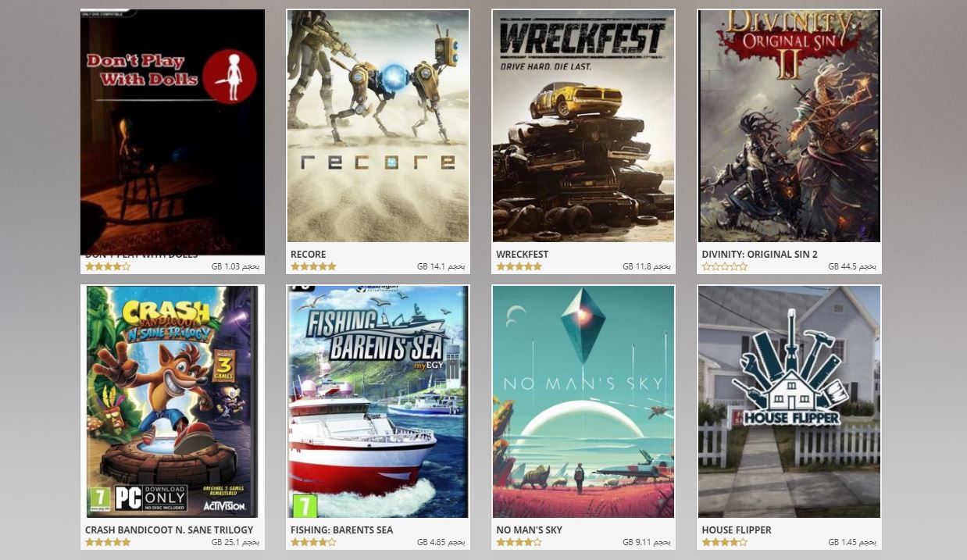Open the Crash Bandicoot N. Sane Trilogy cover
This screenshot has height=560, width=967.
click(173, 401)
